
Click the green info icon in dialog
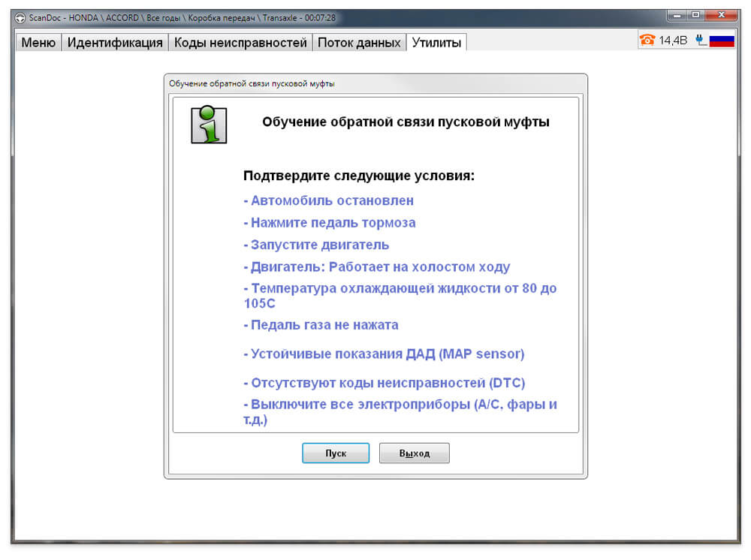coord(209,125)
